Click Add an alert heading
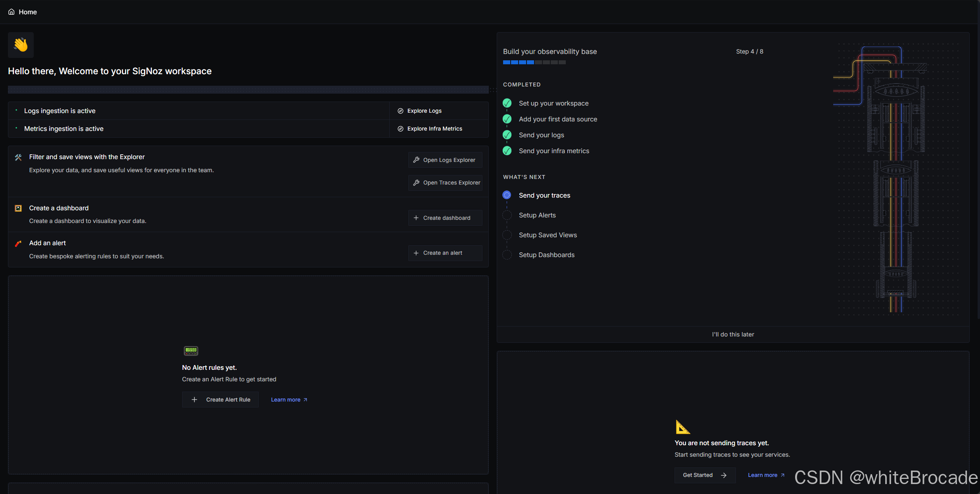Image resolution: width=980 pixels, height=494 pixels. 47,243
